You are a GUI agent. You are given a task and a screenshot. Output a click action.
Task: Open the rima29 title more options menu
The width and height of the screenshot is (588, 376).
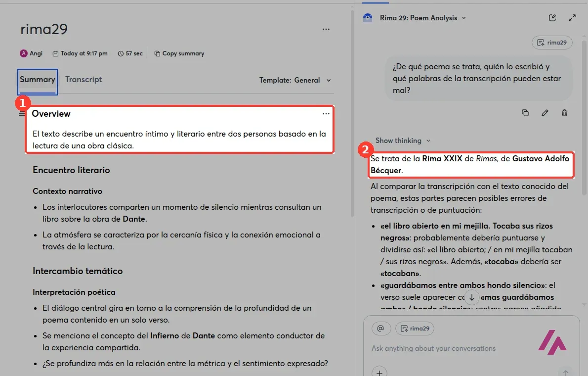(x=326, y=29)
